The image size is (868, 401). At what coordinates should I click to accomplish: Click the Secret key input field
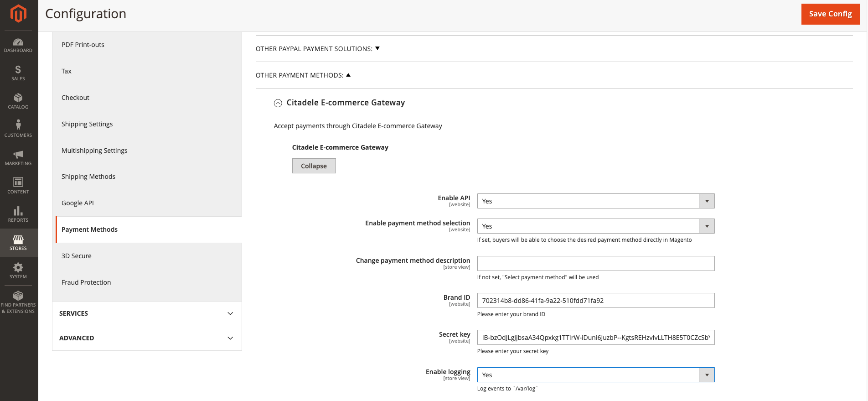pos(596,338)
